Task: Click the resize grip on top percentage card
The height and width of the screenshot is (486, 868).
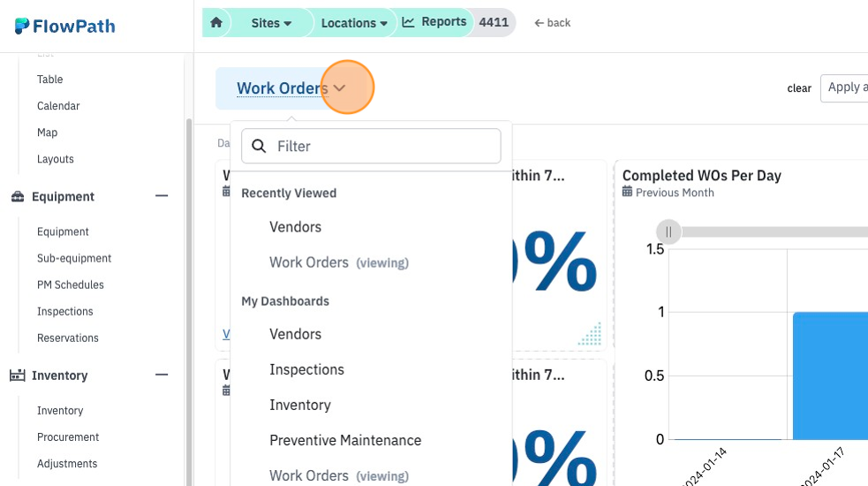Action: (590, 334)
